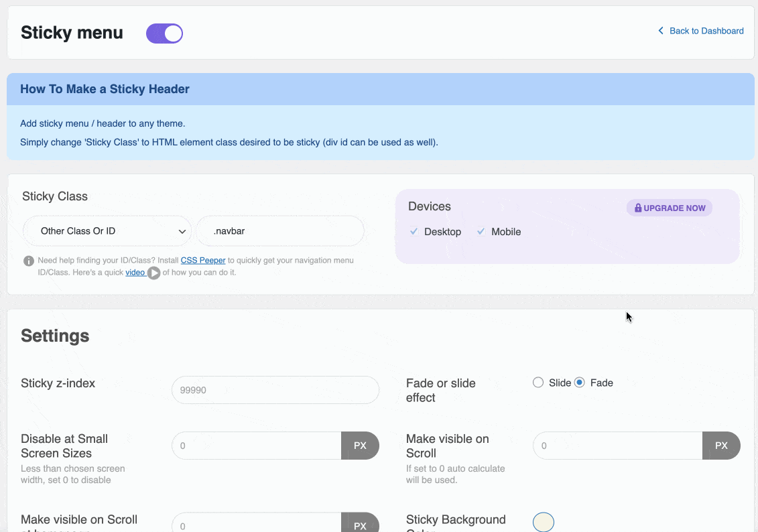Click 'Less than chosen screen width' hint
758x532 pixels.
(x=73, y=474)
